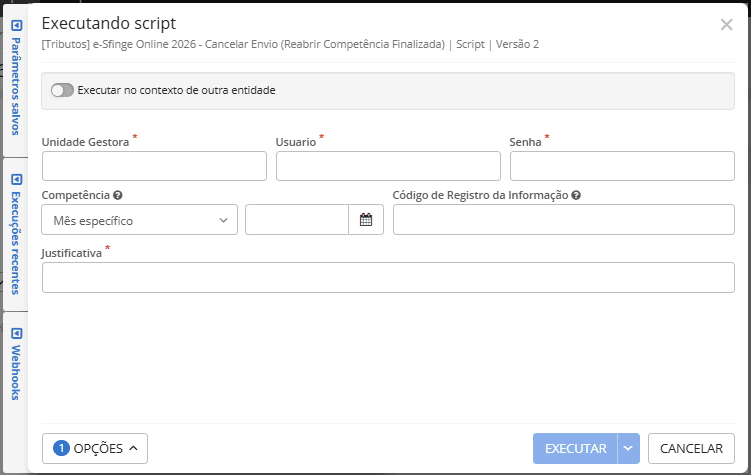Click the Justificativa text field
The image size is (751, 475).
point(388,277)
